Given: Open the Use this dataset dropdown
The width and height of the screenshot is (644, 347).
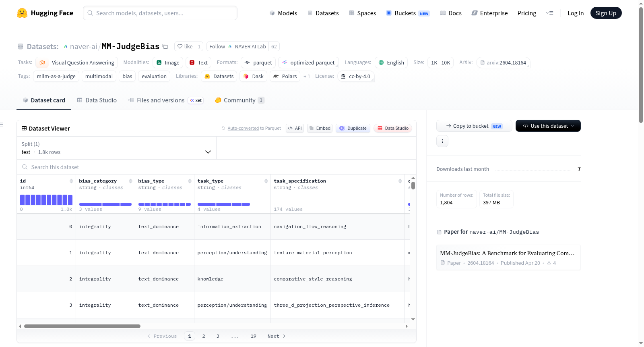Looking at the screenshot, I should pyautogui.click(x=548, y=126).
